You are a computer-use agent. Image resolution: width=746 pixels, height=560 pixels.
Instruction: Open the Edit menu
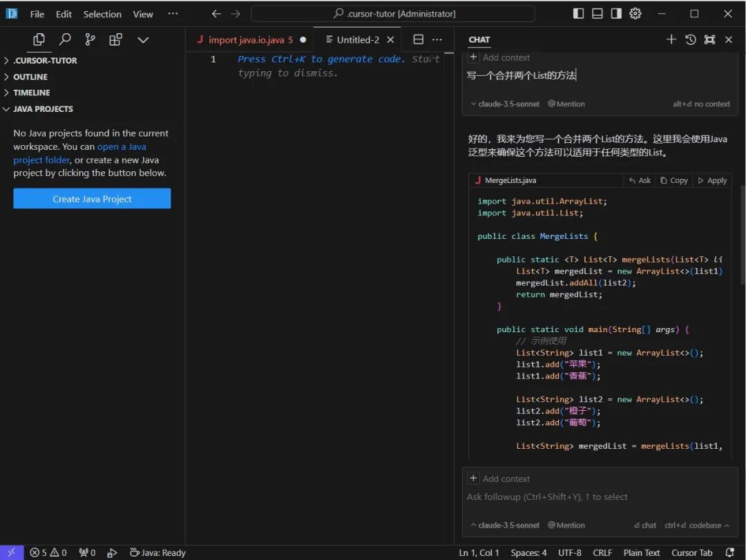64,15
